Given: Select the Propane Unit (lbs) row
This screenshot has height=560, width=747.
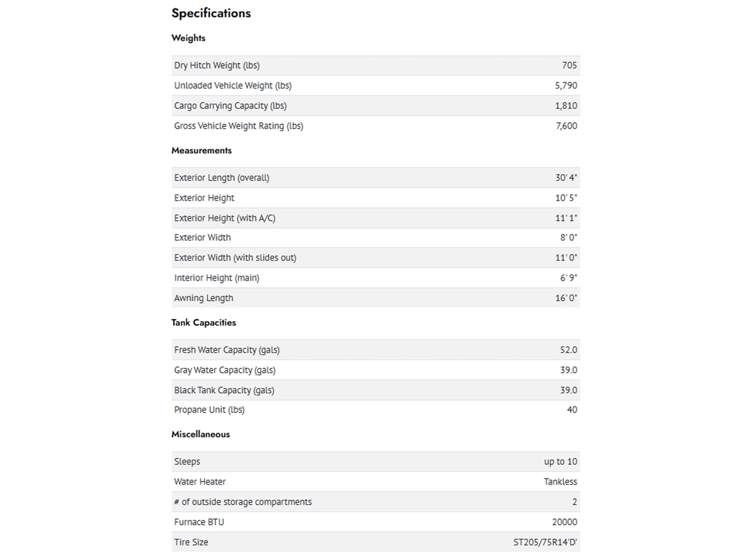Looking at the screenshot, I should pos(376,410).
